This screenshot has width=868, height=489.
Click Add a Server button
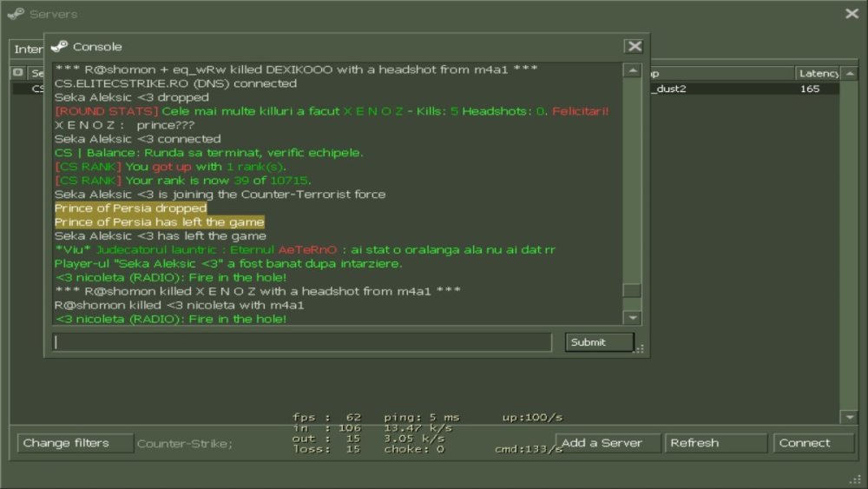(608, 443)
